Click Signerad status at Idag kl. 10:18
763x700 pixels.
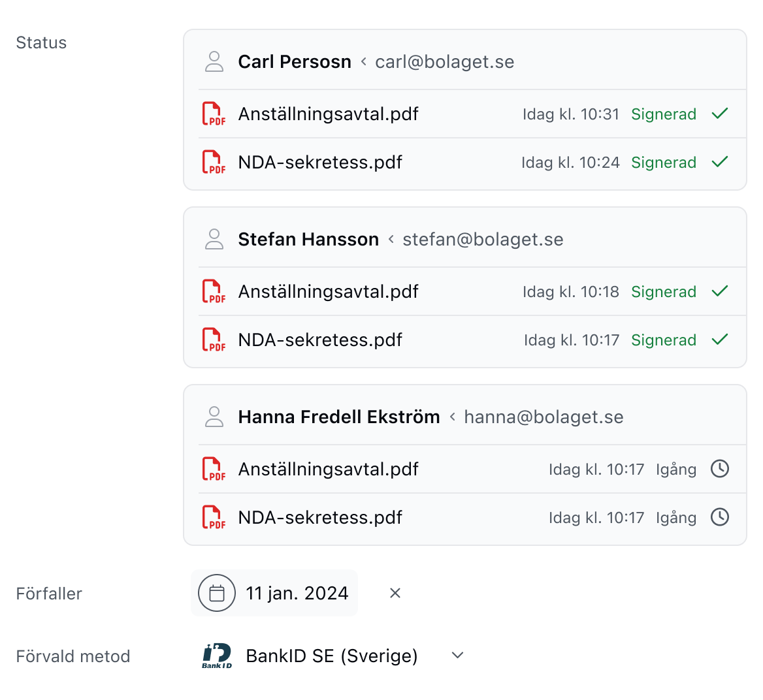664,292
